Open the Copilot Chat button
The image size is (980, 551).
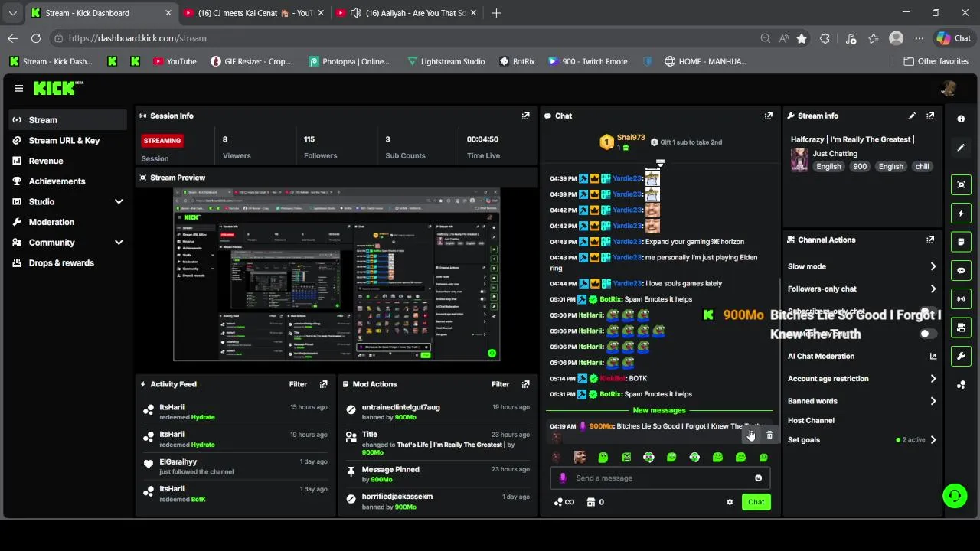(x=954, y=38)
